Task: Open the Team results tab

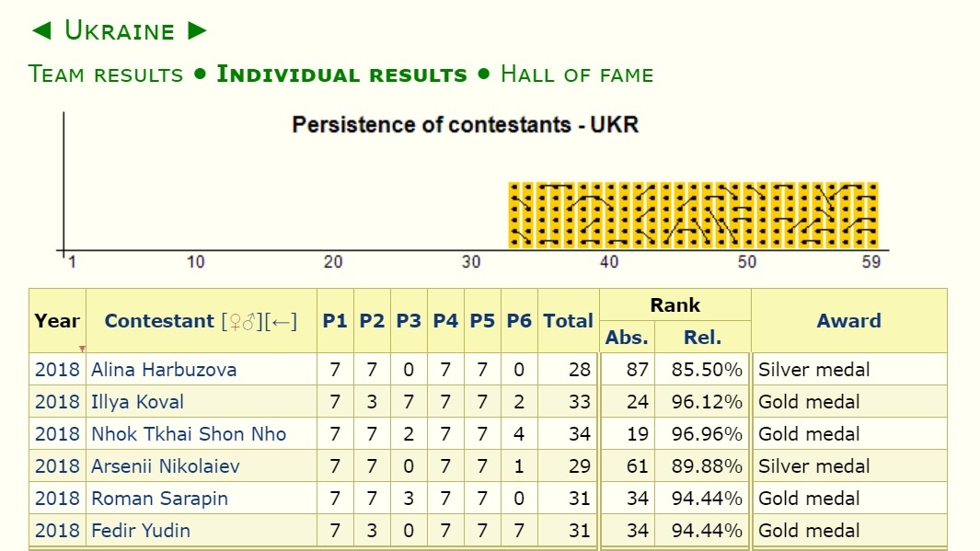Action: (106, 75)
